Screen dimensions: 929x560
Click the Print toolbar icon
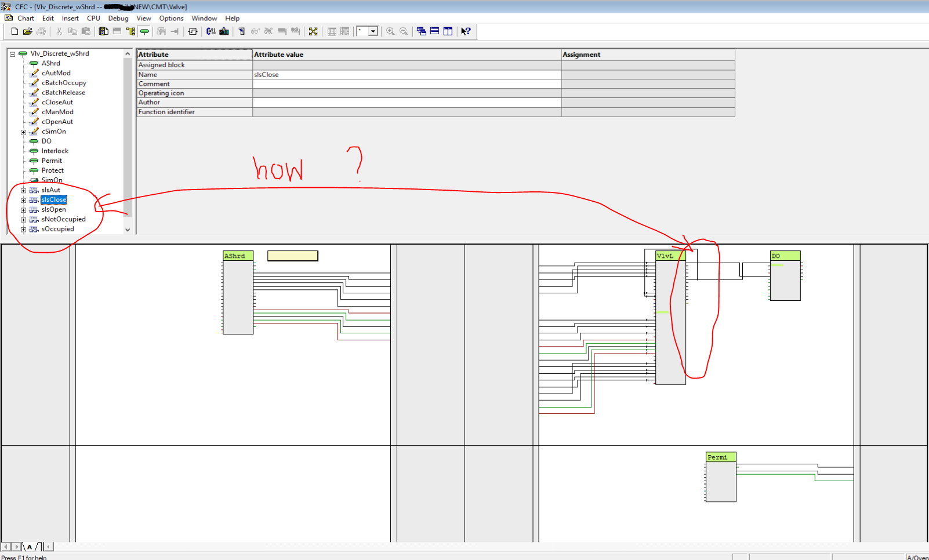[x=41, y=31]
